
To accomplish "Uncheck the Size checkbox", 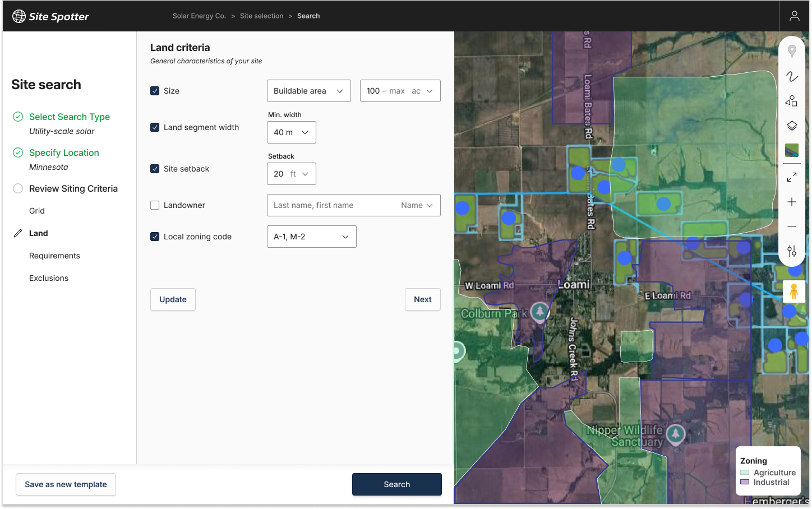I will pyautogui.click(x=155, y=91).
